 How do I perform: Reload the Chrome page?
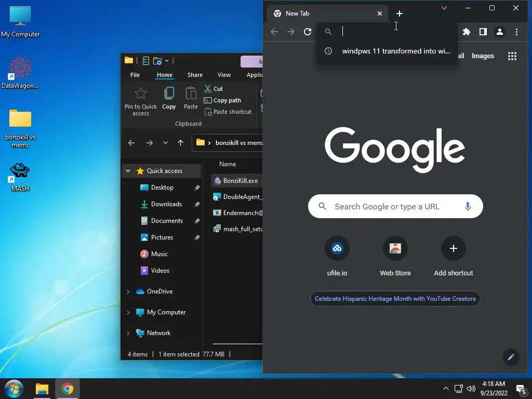click(x=308, y=32)
